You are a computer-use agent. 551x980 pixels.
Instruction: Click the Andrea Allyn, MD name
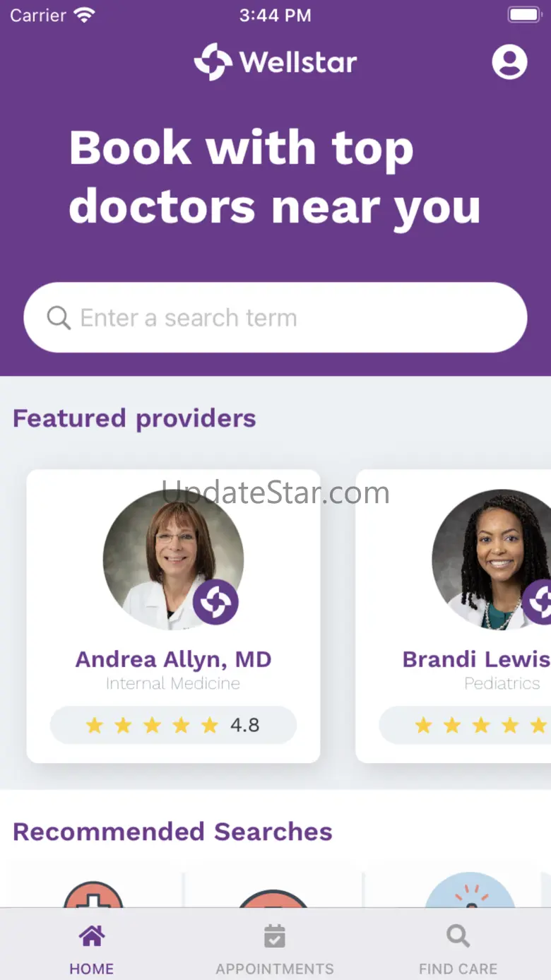(x=173, y=659)
